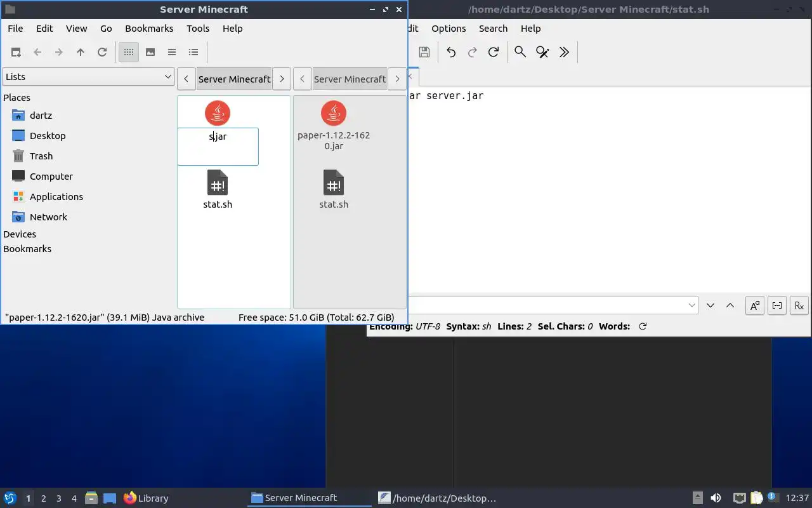The image size is (812, 508).
Task: Open a new tab in file manager
Action: pyautogui.click(x=16, y=52)
